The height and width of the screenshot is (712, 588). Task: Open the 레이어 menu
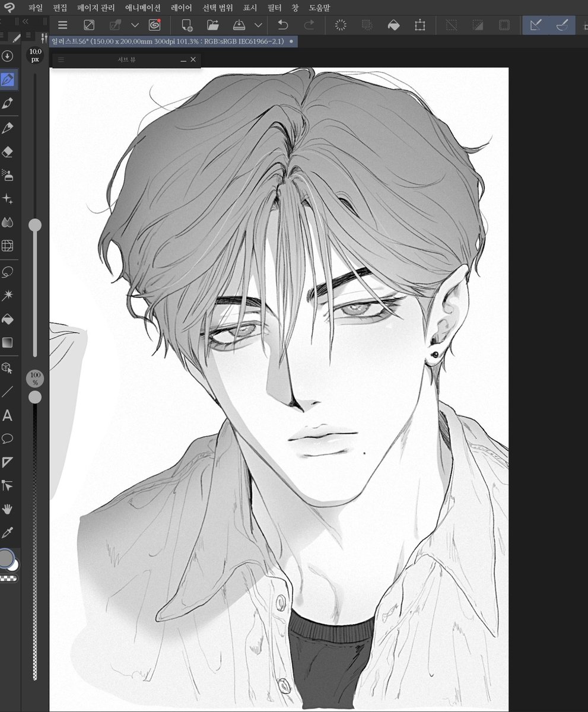pos(181,8)
